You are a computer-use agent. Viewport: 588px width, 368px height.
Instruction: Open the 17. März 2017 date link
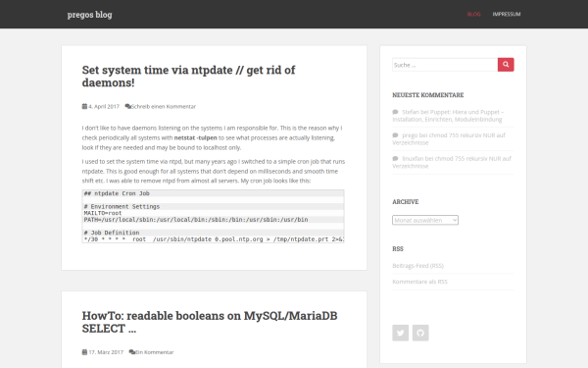point(106,352)
